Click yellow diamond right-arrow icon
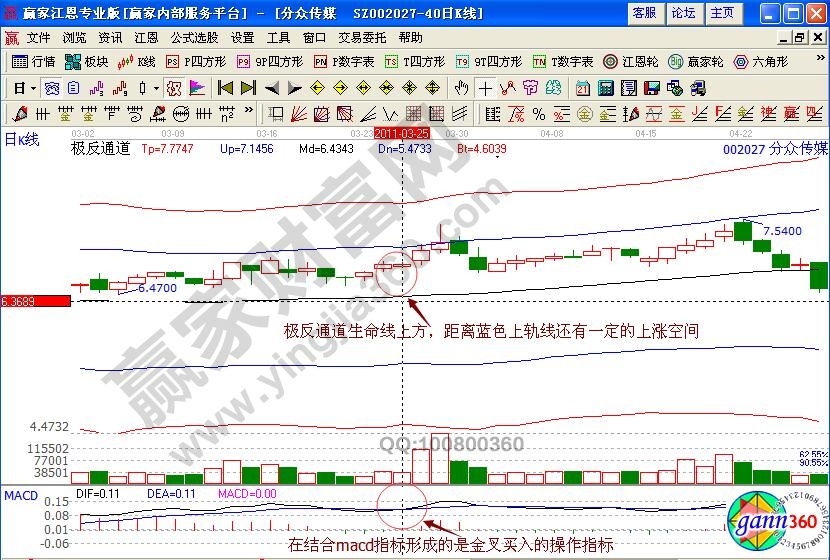830x560 pixels. point(340,88)
